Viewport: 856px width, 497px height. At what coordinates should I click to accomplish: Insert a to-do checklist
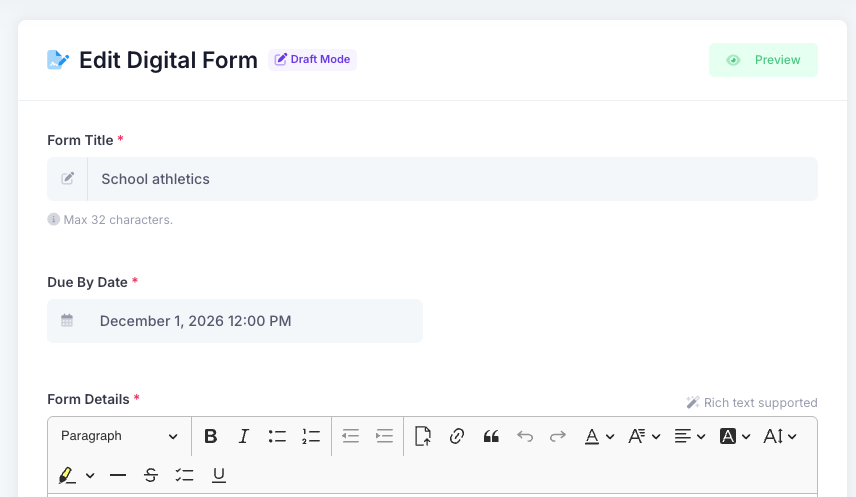click(185, 475)
